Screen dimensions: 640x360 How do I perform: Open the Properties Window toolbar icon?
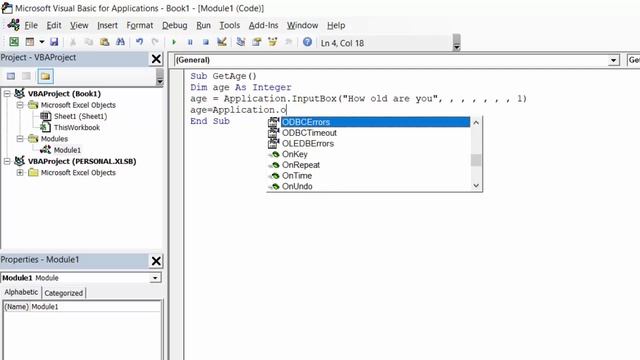click(257, 42)
